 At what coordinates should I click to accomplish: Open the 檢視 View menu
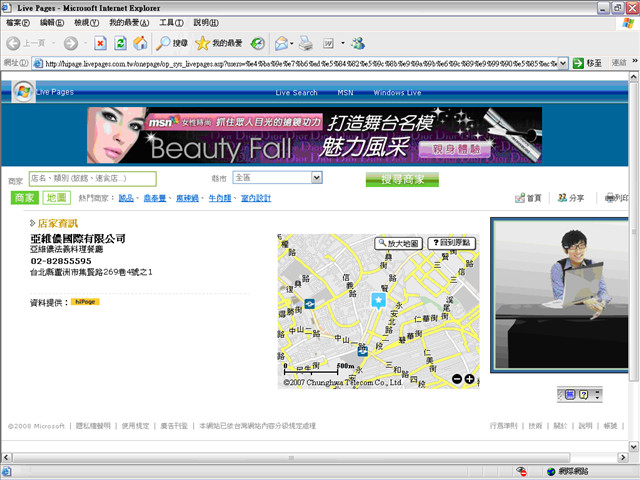click(87, 23)
